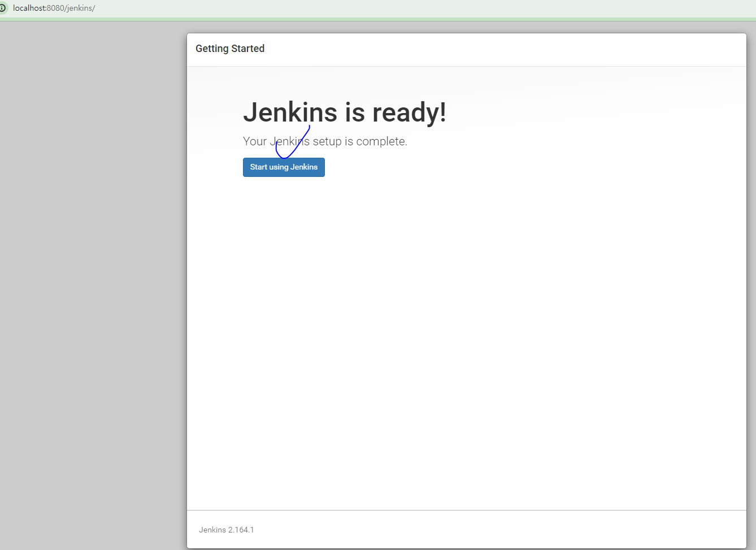The image size is (756, 550).
Task: Click the 'Your Jenkins setup is complete.' text
Action: [x=325, y=141]
